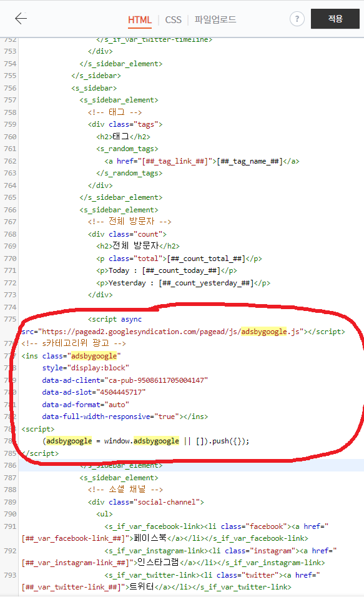Viewport: 364px width, 597px height.
Task: Click the closing s_random_tags tag on line 763
Action: point(129,173)
